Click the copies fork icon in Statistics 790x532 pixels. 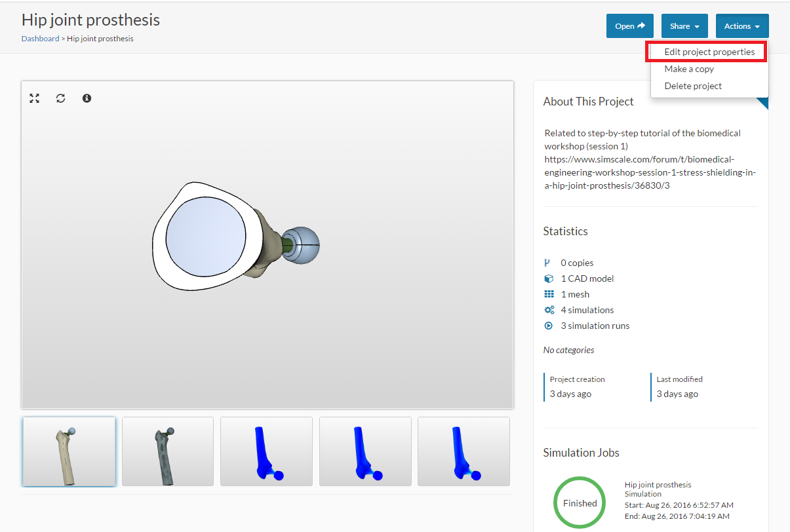pos(548,263)
